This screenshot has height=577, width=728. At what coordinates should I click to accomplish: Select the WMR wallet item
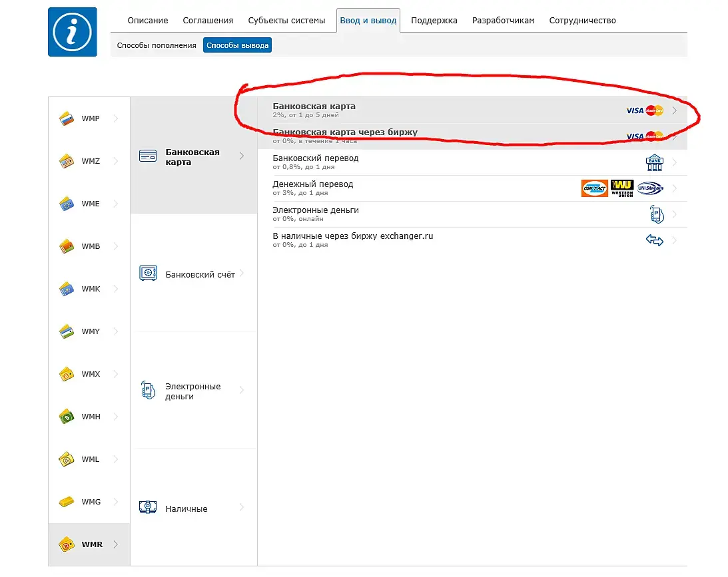click(89, 544)
